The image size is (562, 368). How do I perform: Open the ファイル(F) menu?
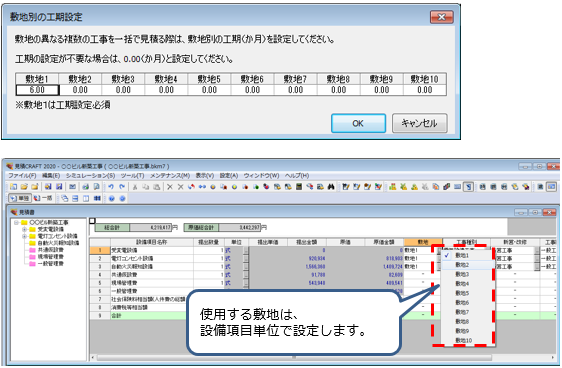point(22,176)
